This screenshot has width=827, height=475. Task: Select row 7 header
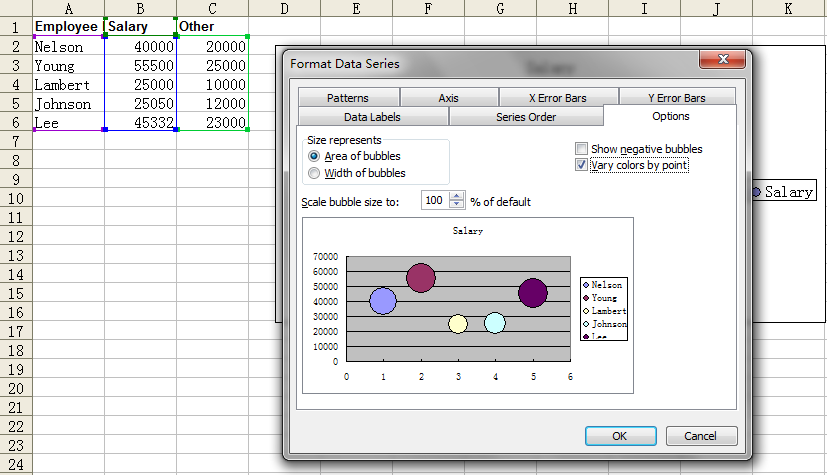(16, 141)
